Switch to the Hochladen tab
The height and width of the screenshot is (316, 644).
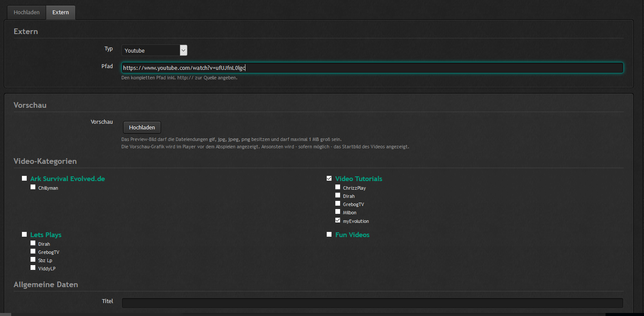pyautogui.click(x=26, y=13)
